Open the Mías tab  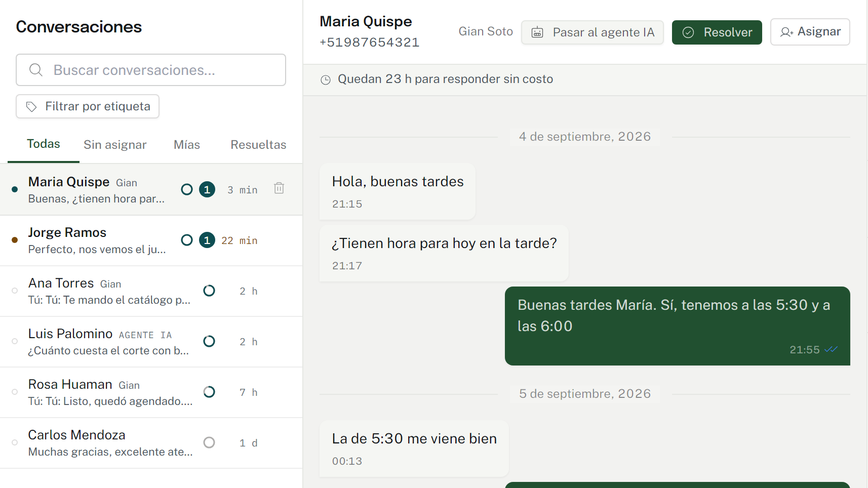(187, 145)
